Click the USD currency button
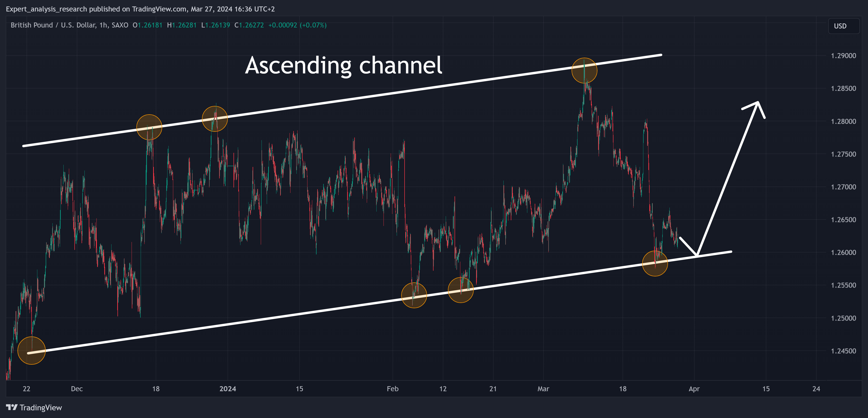Screen dimensions: 868x418 pyautogui.click(x=843, y=26)
